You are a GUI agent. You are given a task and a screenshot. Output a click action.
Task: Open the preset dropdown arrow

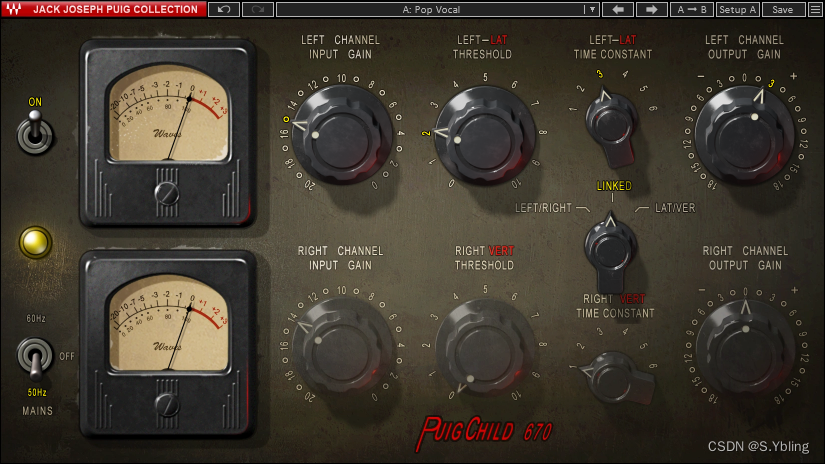pos(592,9)
